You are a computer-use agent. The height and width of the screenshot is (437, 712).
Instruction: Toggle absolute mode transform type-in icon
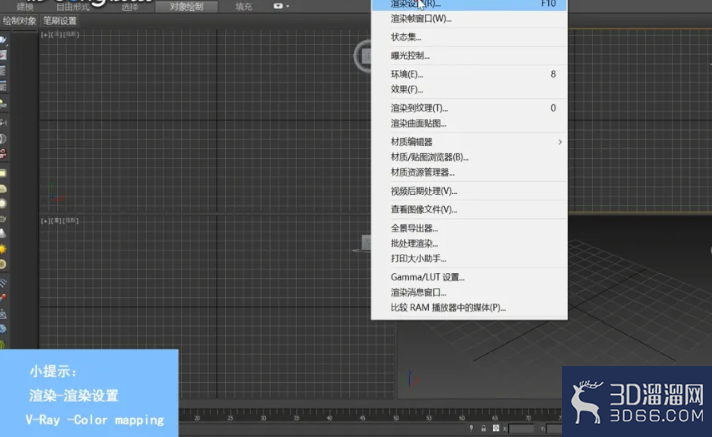click(496, 428)
